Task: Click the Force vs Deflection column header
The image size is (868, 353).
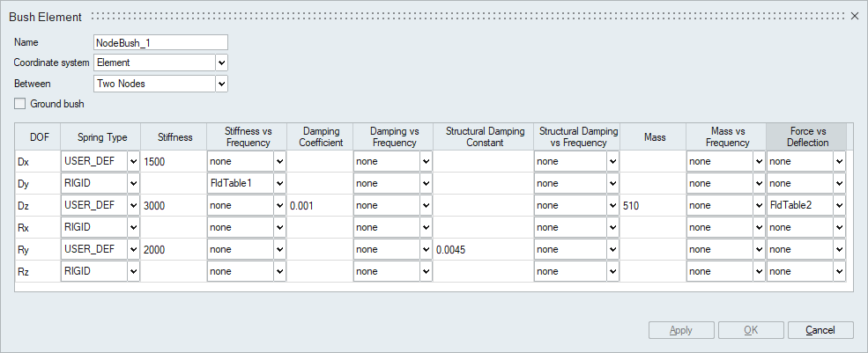Action: (x=806, y=137)
